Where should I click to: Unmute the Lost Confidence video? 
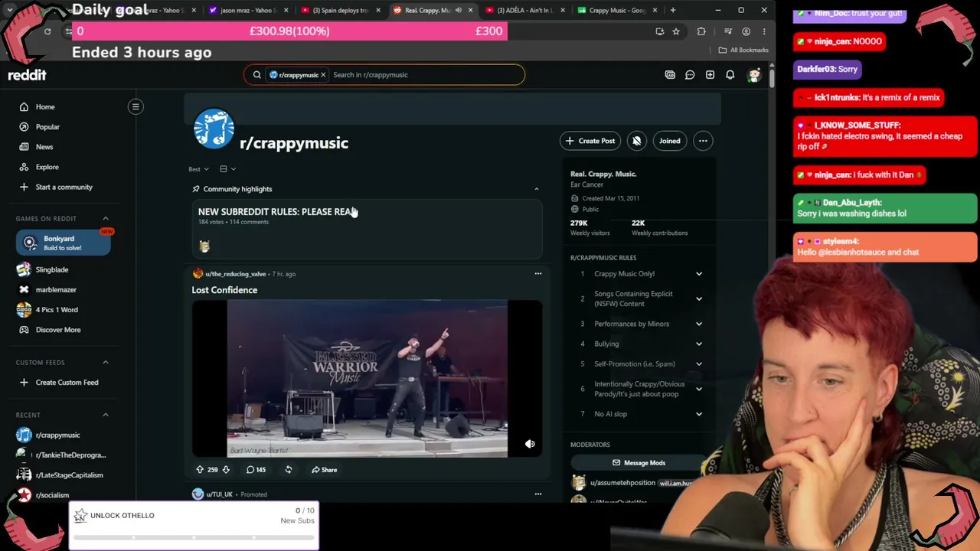pos(530,444)
